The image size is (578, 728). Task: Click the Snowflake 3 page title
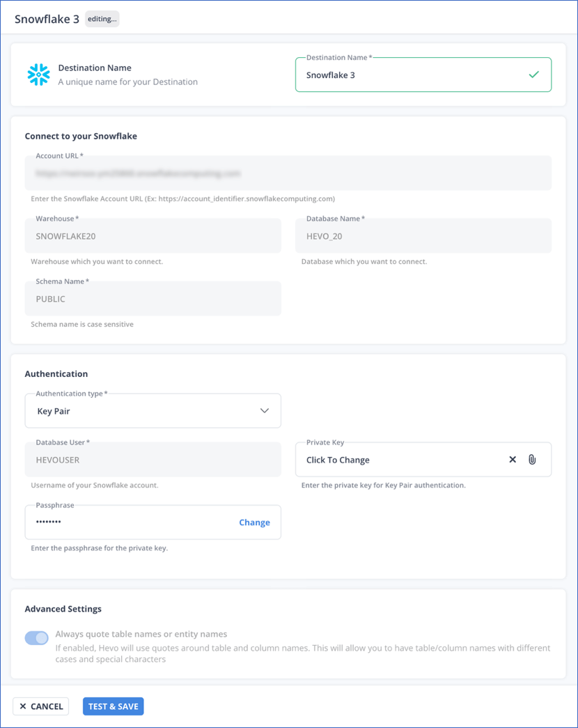click(x=47, y=19)
